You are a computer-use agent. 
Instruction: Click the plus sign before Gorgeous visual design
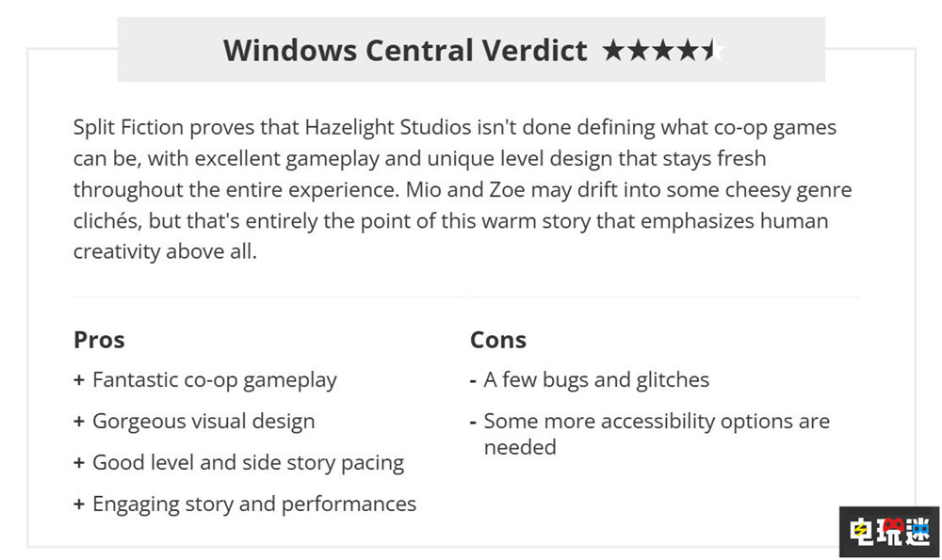click(x=79, y=422)
